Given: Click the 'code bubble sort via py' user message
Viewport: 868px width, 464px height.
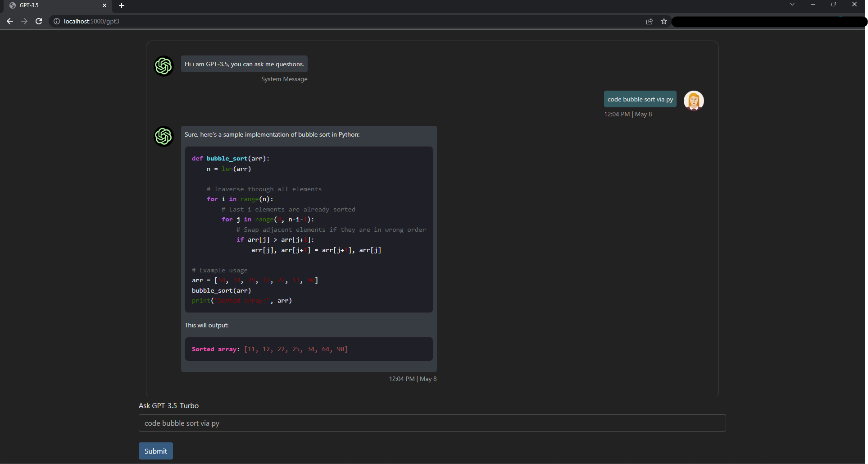Looking at the screenshot, I should [640, 99].
